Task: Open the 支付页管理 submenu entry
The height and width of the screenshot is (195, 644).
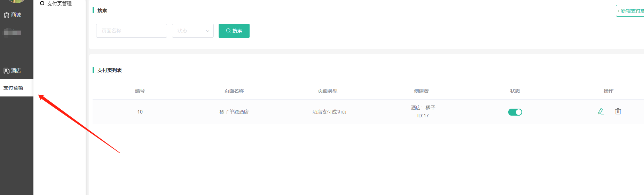Action: [59, 3]
